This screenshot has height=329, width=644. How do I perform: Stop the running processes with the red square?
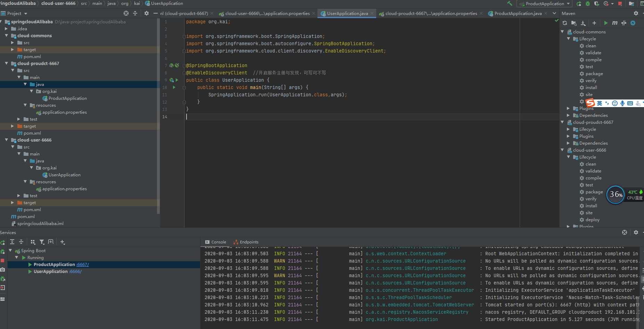coord(620,4)
